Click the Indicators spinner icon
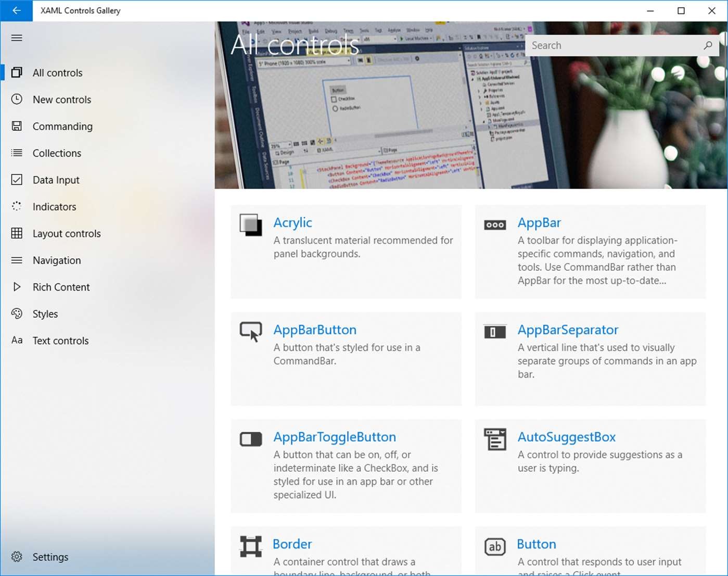728x576 pixels. pos(17,206)
